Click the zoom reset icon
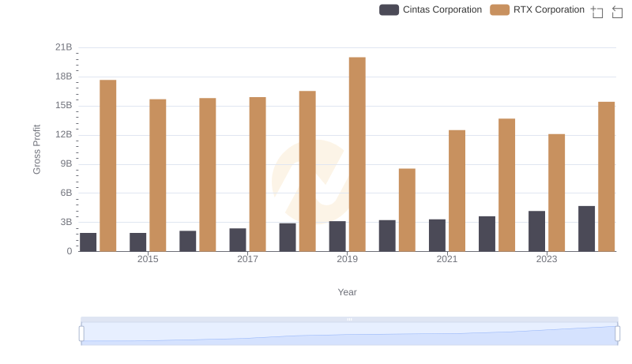This screenshot has width=632, height=364. coord(617,12)
